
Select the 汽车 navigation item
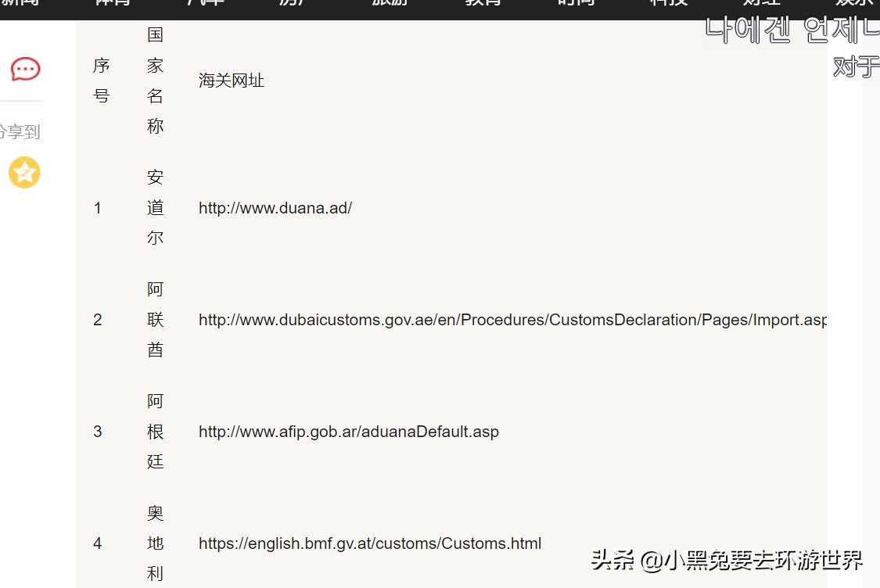[203, 5]
